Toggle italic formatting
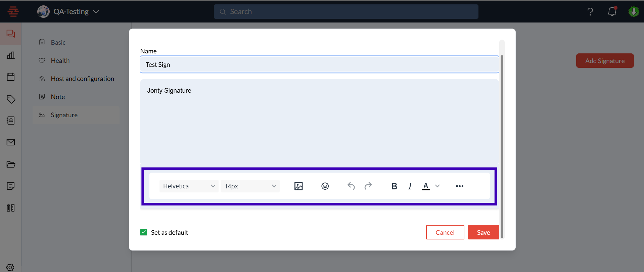This screenshot has width=644, height=272. [410, 186]
